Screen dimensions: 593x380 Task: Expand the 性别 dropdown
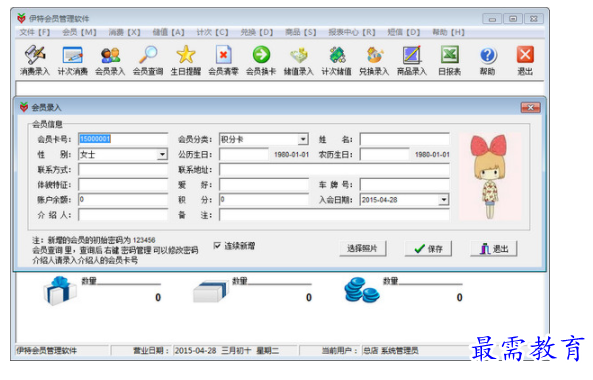click(162, 154)
